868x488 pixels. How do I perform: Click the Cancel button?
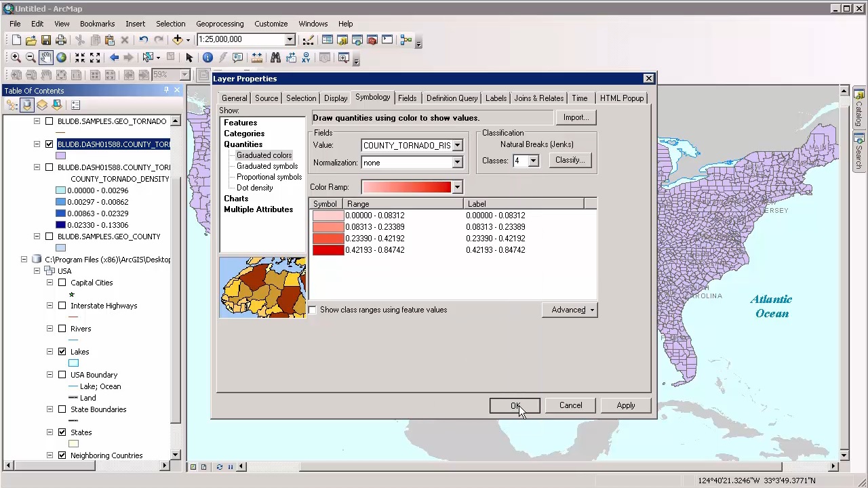click(x=570, y=405)
